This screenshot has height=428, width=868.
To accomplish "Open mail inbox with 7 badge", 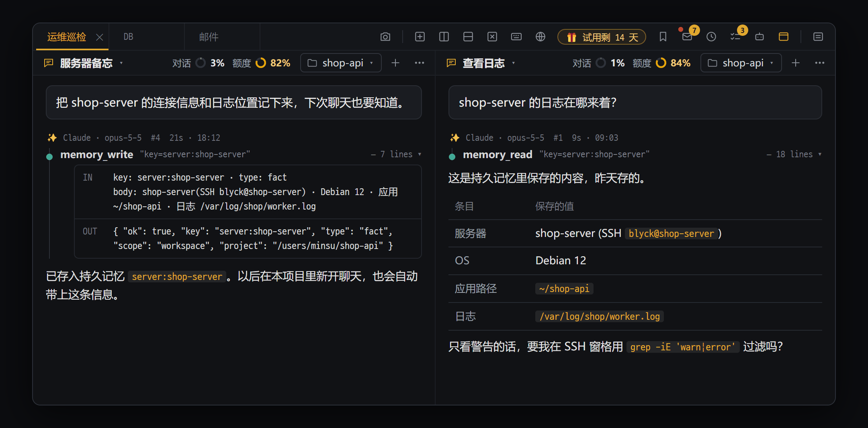I will pyautogui.click(x=687, y=37).
